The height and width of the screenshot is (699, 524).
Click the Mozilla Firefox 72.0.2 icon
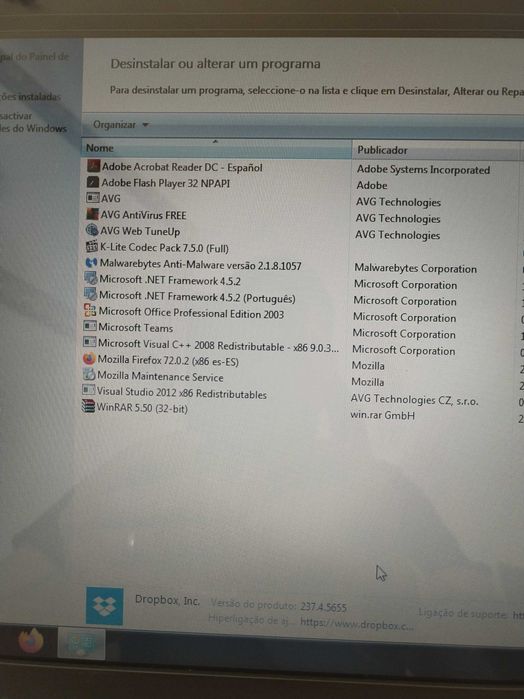point(89,358)
